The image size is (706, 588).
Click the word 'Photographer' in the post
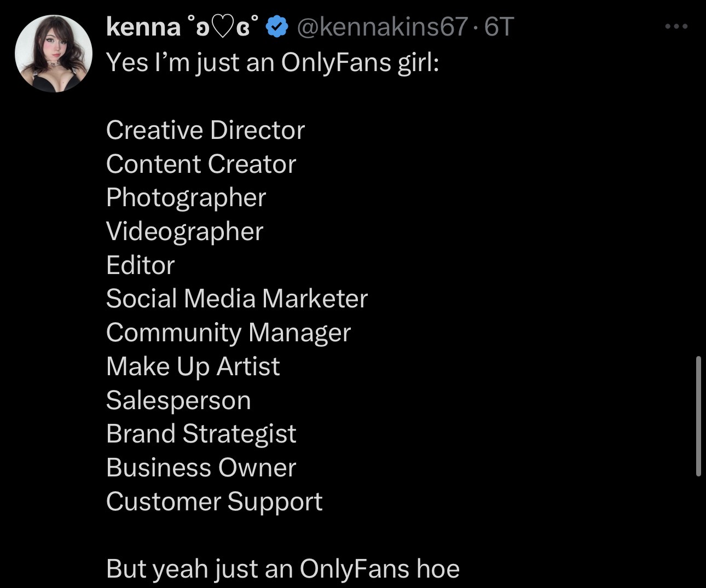coord(186,198)
